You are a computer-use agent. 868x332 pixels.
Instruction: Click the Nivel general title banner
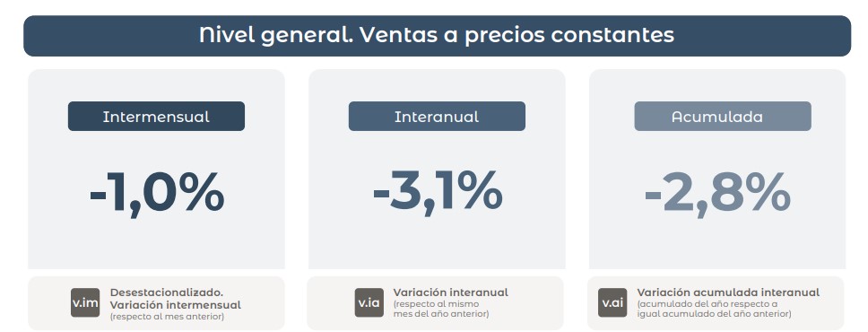[437, 36]
